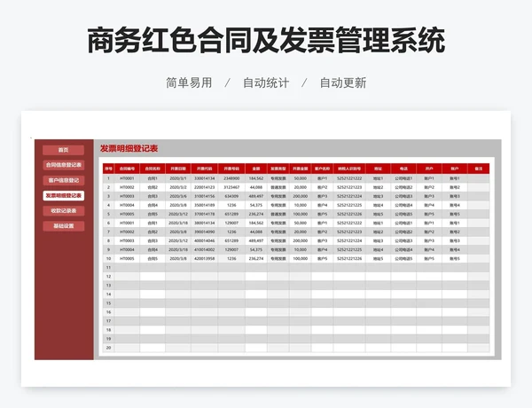This screenshot has width=532, height=408.
Task: Select amount cell 44,088 in row 2
Action: [256, 187]
